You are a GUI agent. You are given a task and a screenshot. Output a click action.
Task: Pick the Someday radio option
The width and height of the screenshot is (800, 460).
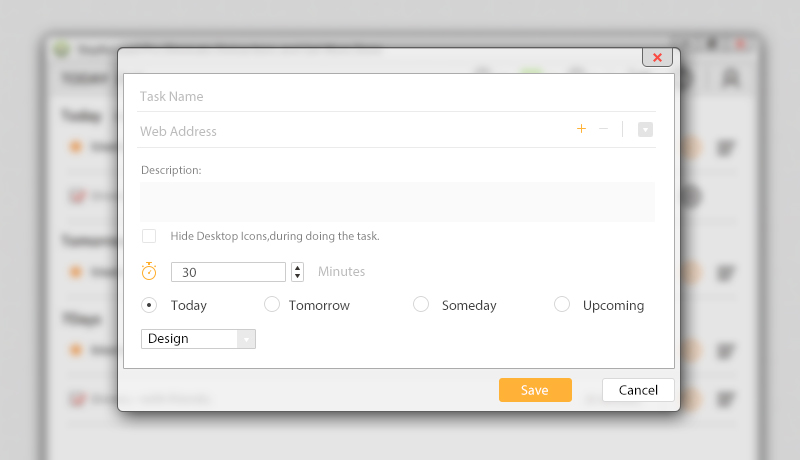point(421,305)
